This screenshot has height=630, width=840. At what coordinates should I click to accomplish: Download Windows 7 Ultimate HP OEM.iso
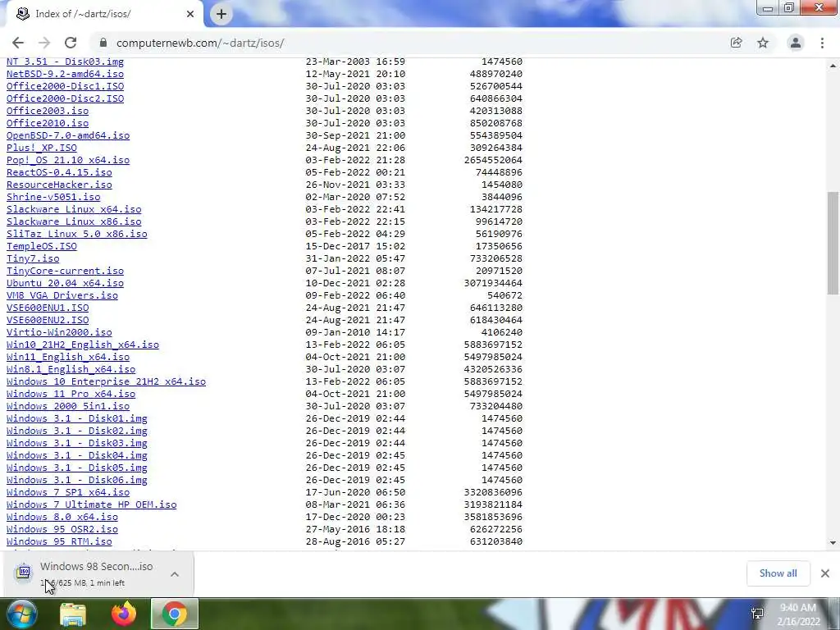[x=92, y=504]
